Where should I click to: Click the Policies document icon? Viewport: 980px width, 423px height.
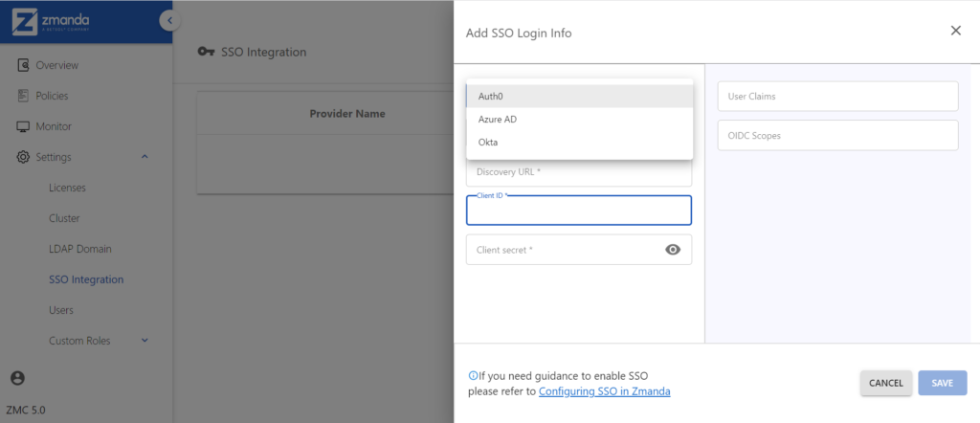coord(23,96)
